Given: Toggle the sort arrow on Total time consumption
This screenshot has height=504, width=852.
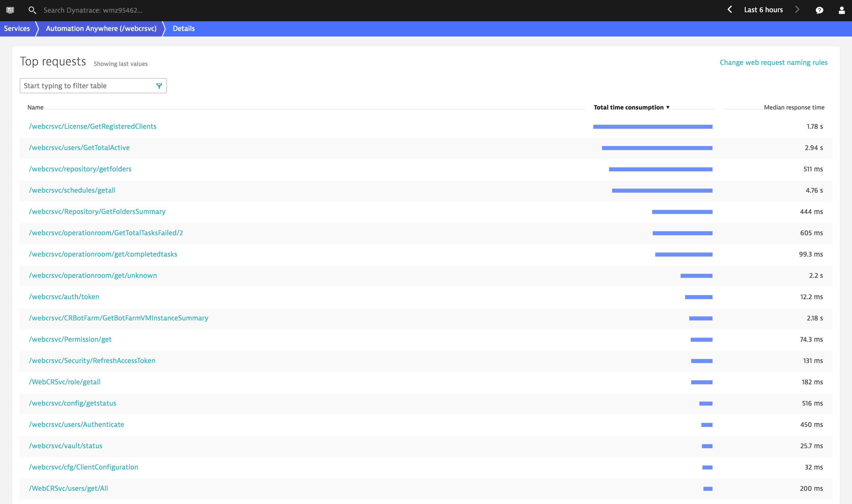Looking at the screenshot, I should pos(668,107).
